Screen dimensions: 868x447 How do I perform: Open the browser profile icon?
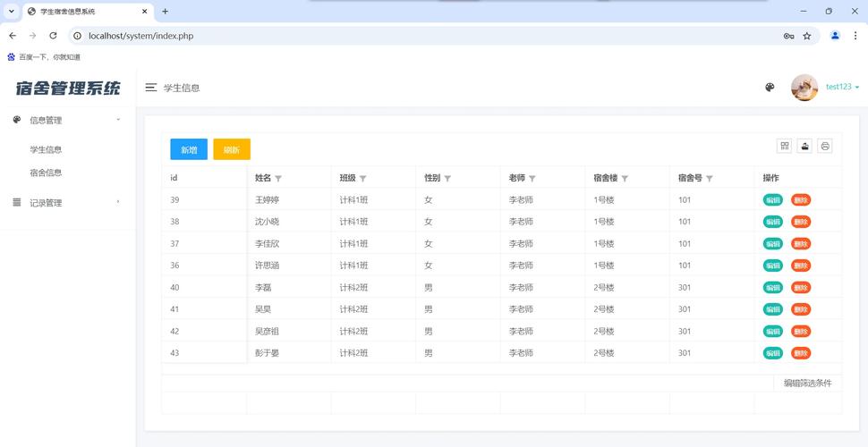tap(836, 36)
